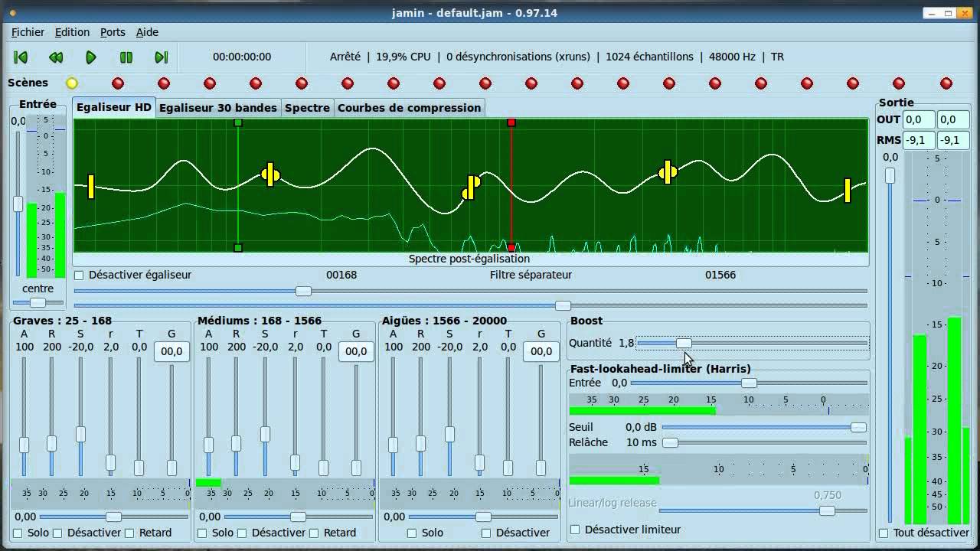Open the Ports menu

[x=113, y=32]
